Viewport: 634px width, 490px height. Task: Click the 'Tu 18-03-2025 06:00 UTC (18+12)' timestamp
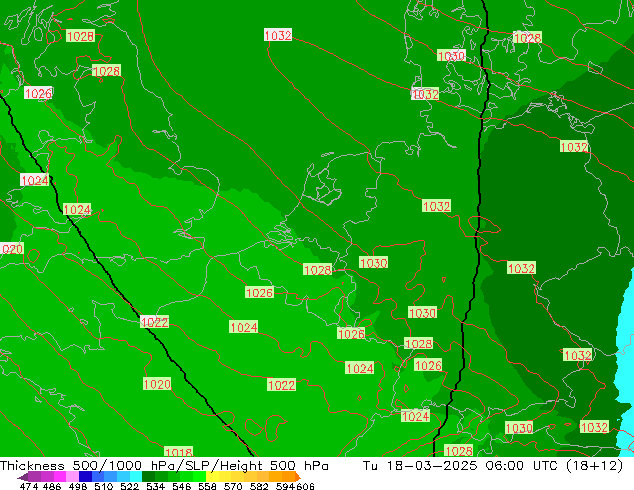(x=493, y=466)
